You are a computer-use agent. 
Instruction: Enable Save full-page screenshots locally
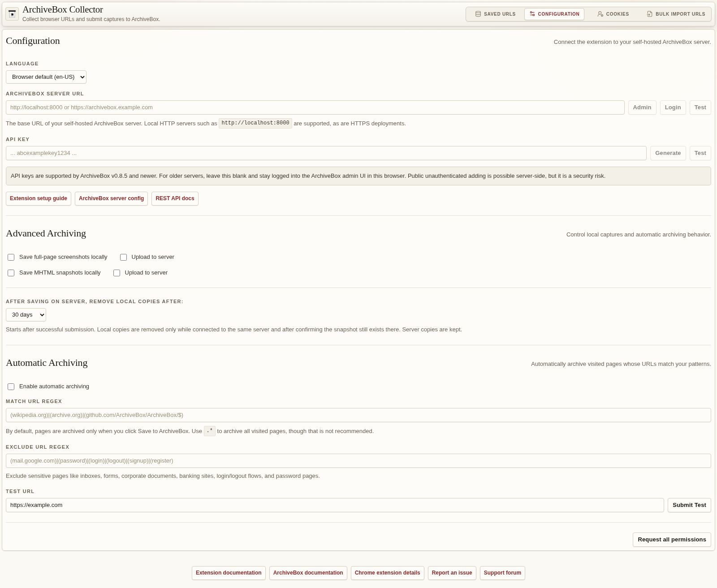[11, 257]
